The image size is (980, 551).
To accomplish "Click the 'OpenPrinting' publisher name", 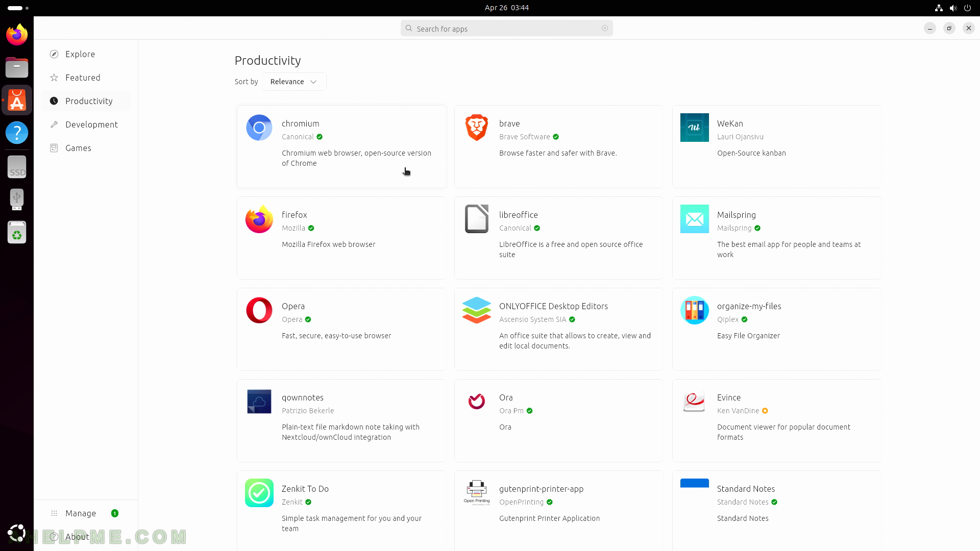I will click(521, 502).
